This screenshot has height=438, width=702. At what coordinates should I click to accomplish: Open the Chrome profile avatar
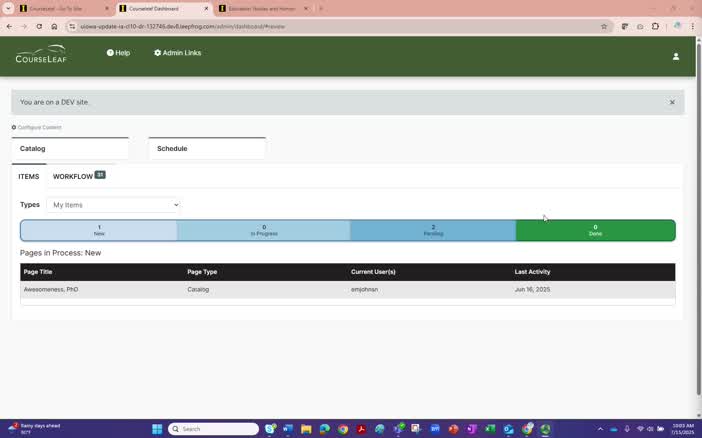[677, 26]
